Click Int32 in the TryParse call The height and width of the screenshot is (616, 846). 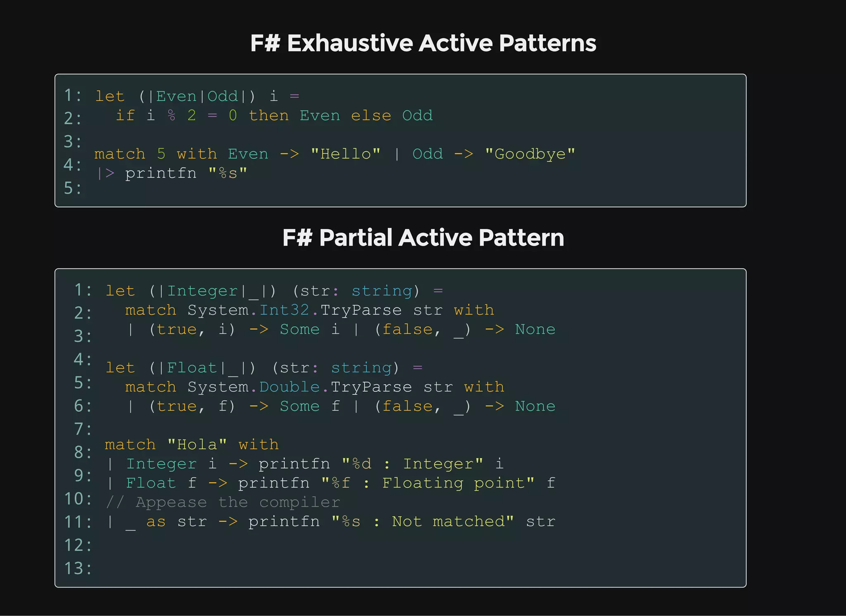click(284, 310)
